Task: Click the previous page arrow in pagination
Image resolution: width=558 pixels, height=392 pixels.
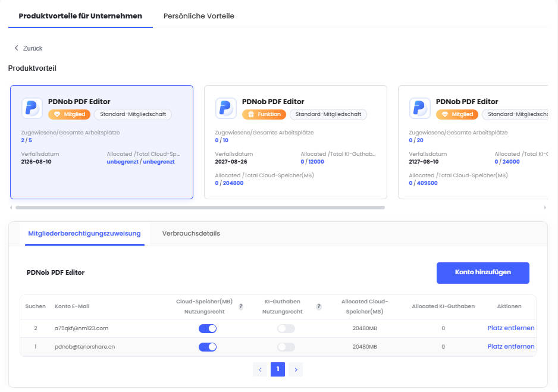Action: point(260,369)
